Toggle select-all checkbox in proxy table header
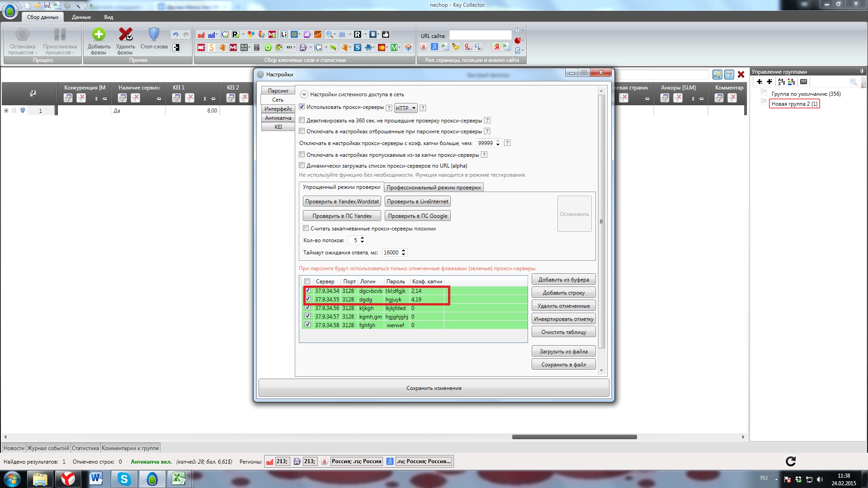Viewport: 868px width, 488px height. [307, 281]
